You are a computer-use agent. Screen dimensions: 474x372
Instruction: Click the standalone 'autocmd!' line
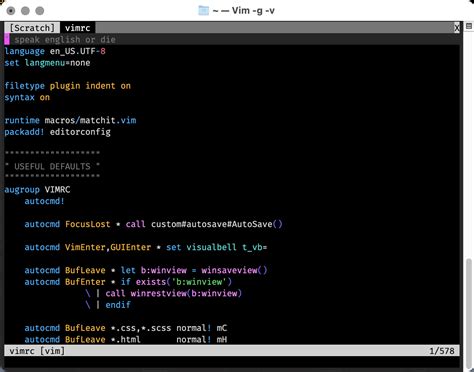tap(44, 201)
